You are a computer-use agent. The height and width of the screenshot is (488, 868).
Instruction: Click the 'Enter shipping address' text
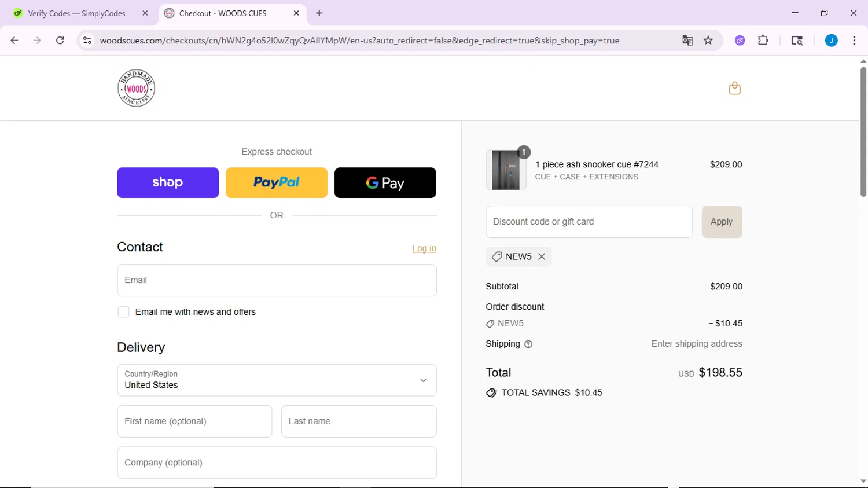coord(697,344)
